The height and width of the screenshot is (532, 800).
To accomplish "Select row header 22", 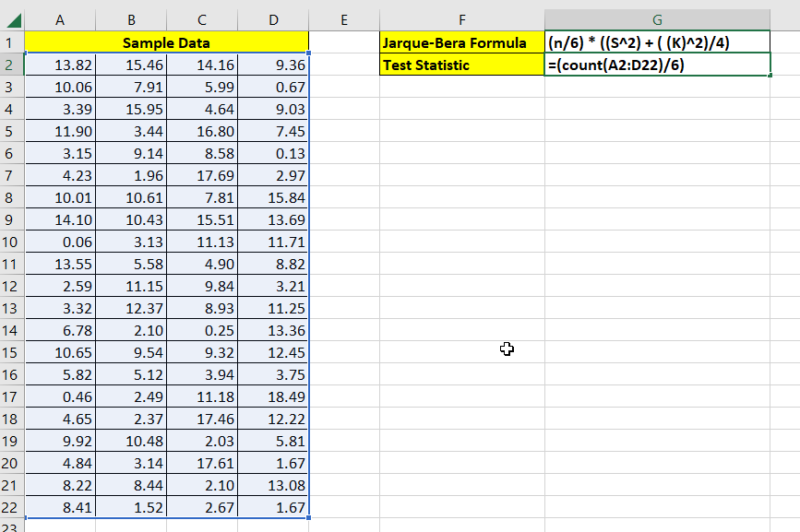I will click(11, 506).
